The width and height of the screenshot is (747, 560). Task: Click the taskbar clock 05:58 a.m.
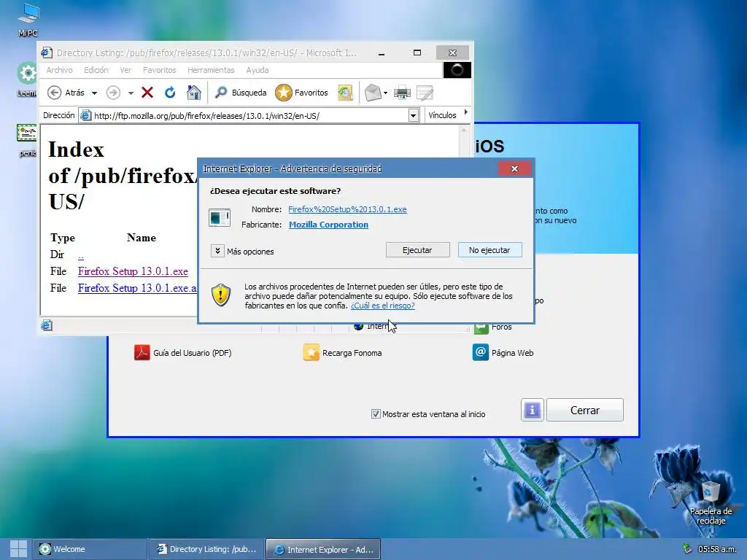[x=717, y=549]
